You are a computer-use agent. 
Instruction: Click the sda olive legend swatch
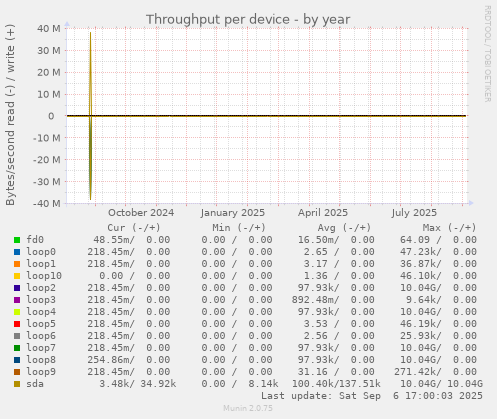[x=17, y=384]
